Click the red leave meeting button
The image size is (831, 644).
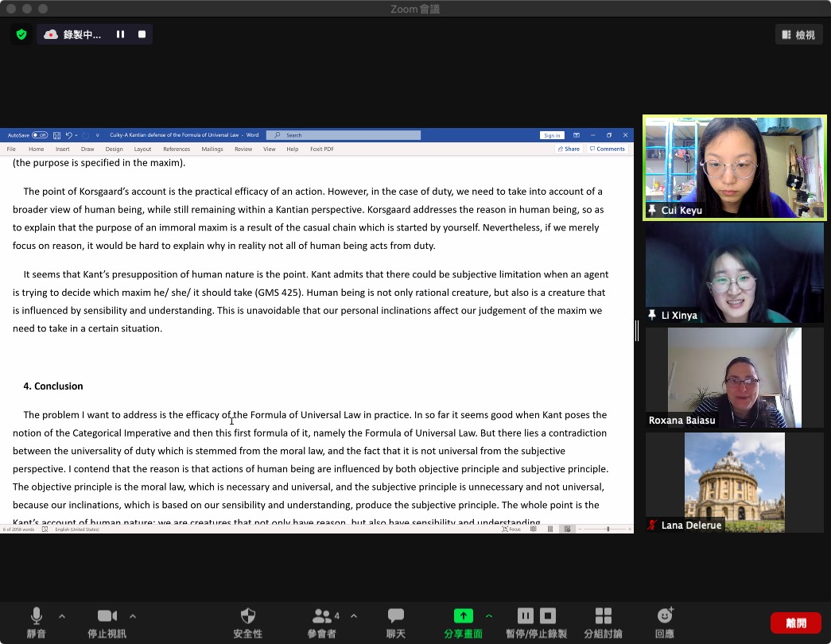tap(795, 623)
